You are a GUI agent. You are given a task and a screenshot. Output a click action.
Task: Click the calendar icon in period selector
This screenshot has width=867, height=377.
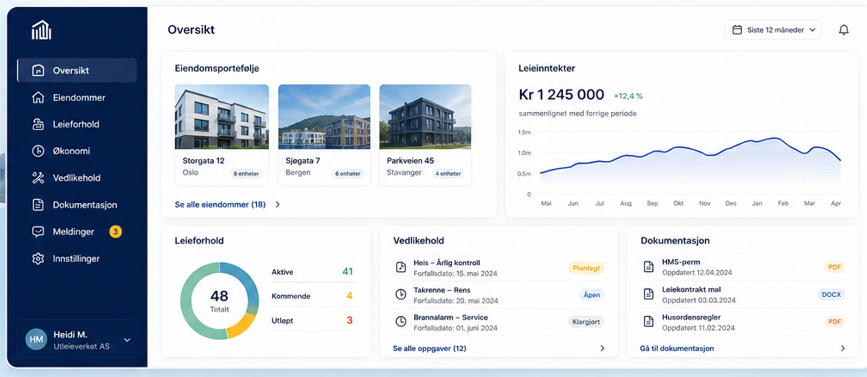click(737, 30)
